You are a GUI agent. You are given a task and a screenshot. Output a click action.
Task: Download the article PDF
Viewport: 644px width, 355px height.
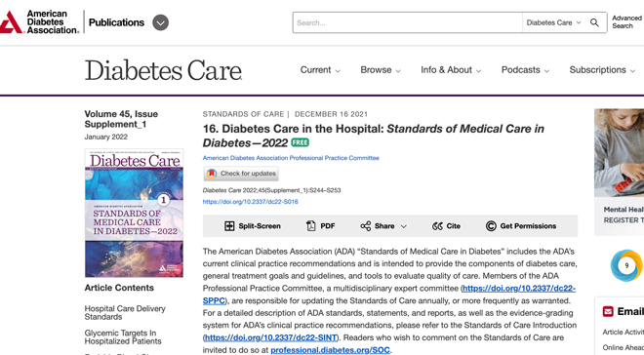(x=321, y=225)
